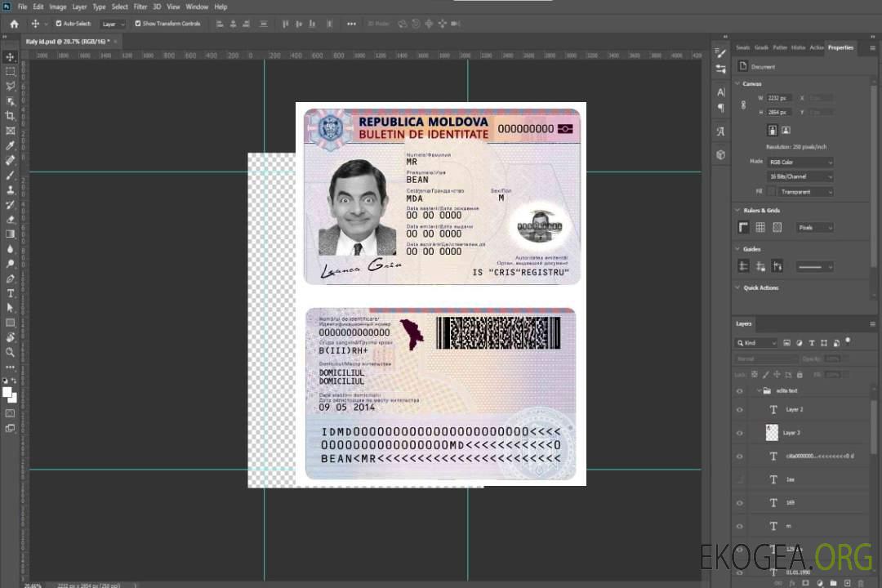Select the Rectangle shape tool
The image size is (882, 588).
click(x=10, y=323)
